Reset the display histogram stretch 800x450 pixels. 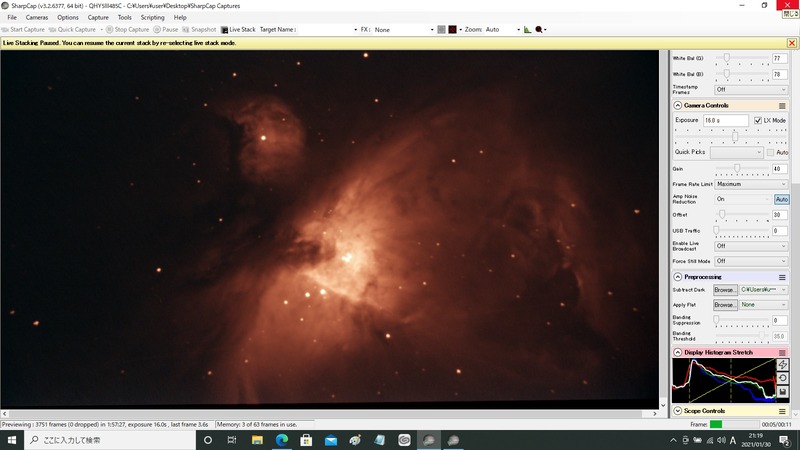point(782,378)
